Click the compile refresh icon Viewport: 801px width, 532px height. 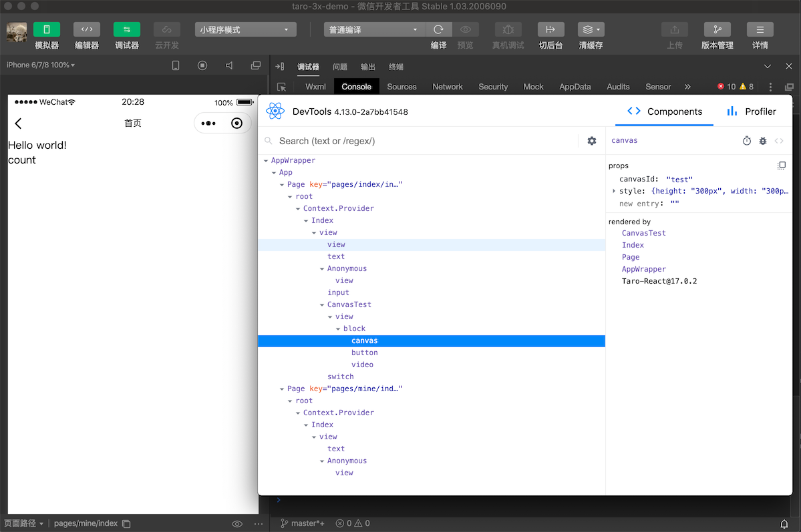(438, 29)
